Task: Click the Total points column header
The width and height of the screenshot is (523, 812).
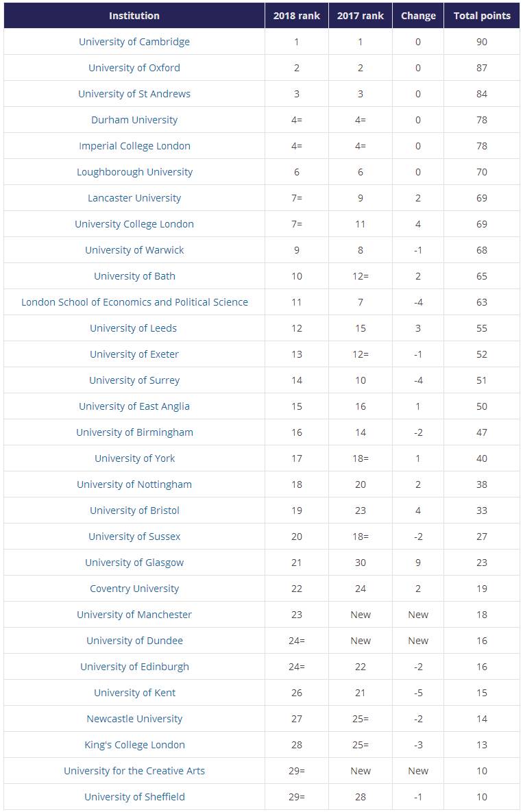Action: click(x=482, y=16)
